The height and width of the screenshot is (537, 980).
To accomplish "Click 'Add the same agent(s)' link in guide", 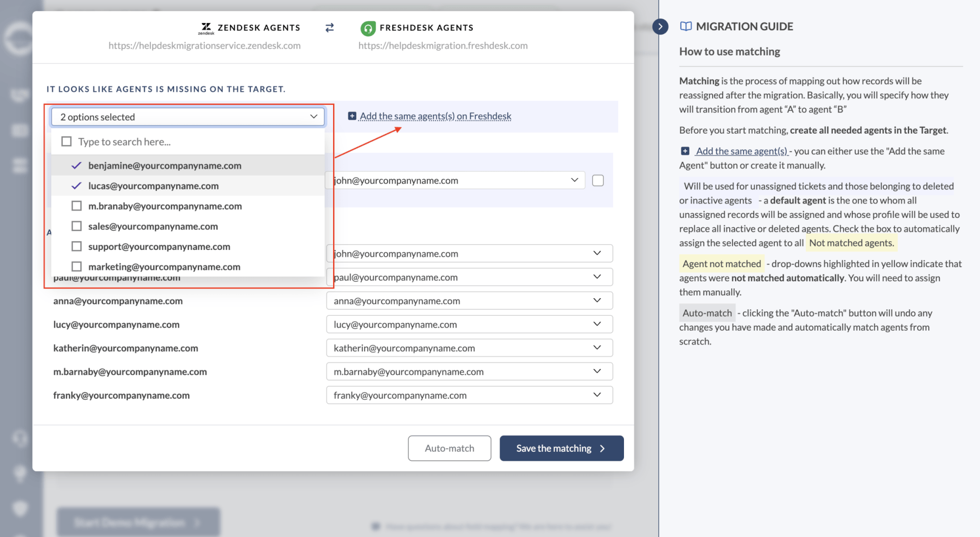I will tap(742, 151).
